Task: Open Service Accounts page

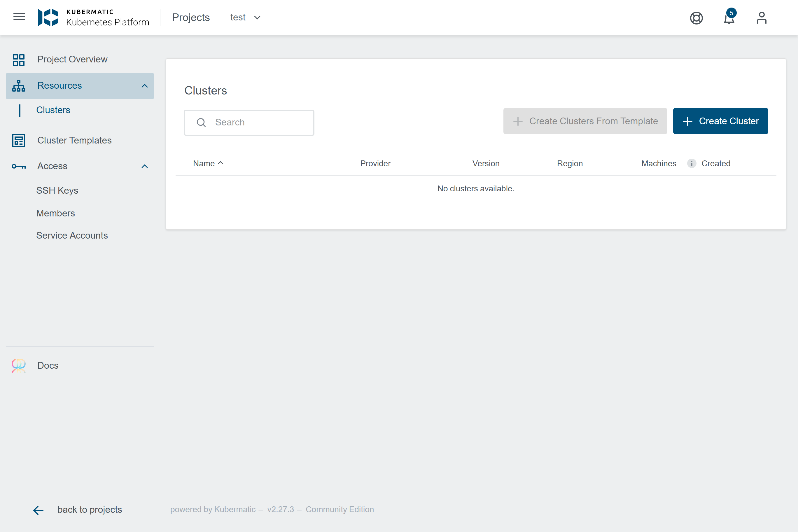Action: [x=72, y=235]
